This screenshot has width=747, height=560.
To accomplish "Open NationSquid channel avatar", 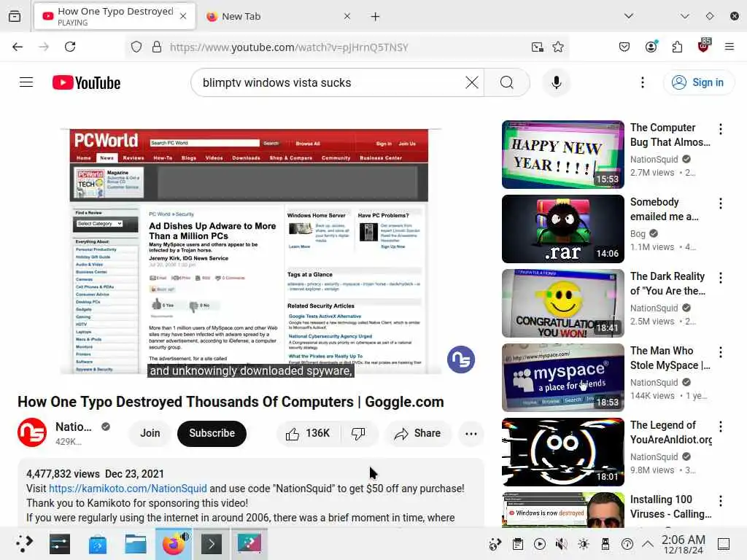I will tap(32, 432).
